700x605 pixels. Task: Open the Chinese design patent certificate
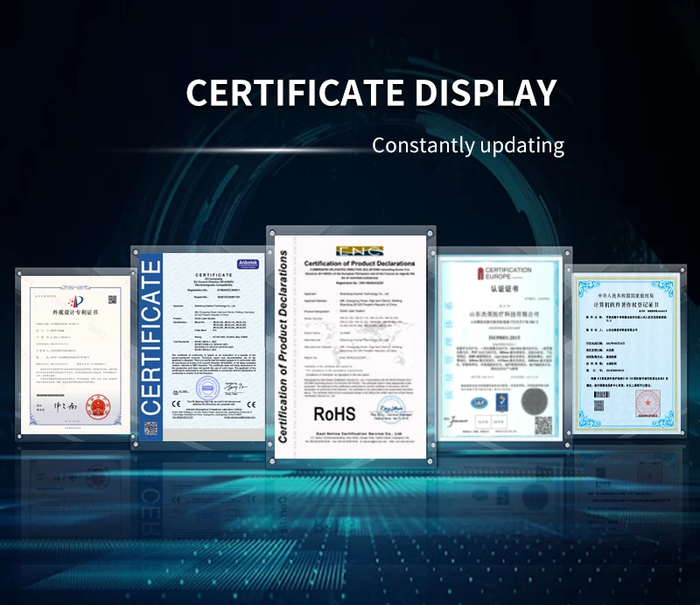(76, 355)
